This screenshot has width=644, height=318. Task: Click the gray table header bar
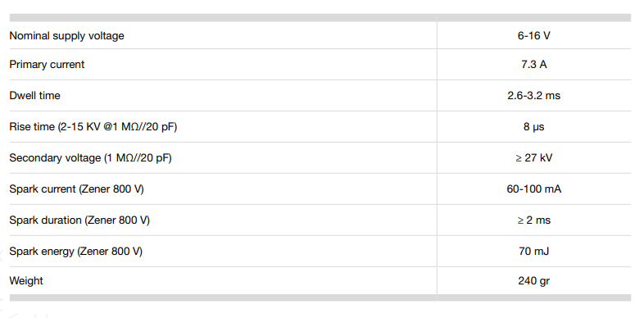(320, 18)
